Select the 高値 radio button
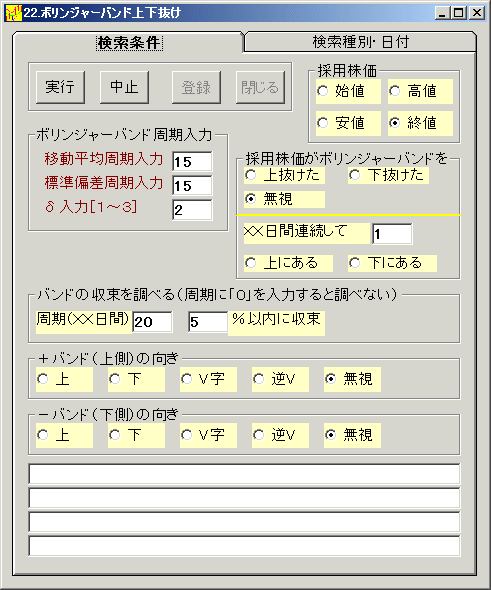491x590 pixels. pos(420,91)
